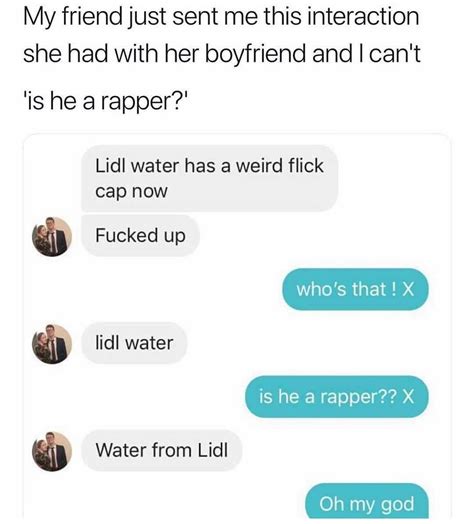Select the "Water from Lidl" message bubble
Image resolution: width=474 pixels, height=524 pixels.
coord(161,450)
